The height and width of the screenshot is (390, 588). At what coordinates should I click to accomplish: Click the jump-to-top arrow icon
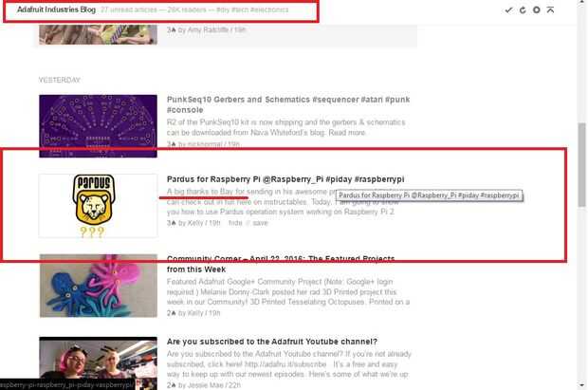[550, 10]
